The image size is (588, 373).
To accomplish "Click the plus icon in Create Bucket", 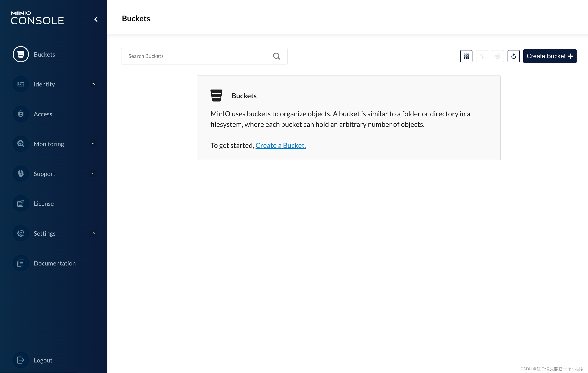I will pyautogui.click(x=570, y=56).
